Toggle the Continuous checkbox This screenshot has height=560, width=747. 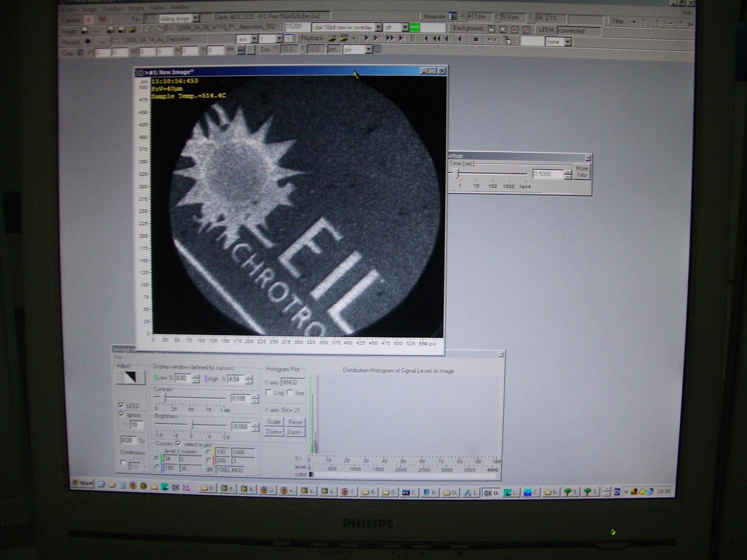(123, 463)
